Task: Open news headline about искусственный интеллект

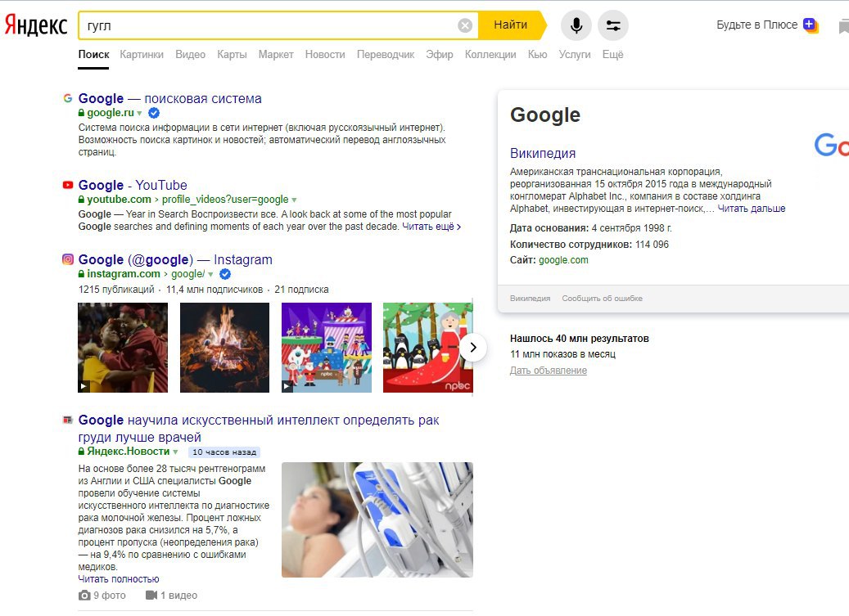Action: pos(258,429)
